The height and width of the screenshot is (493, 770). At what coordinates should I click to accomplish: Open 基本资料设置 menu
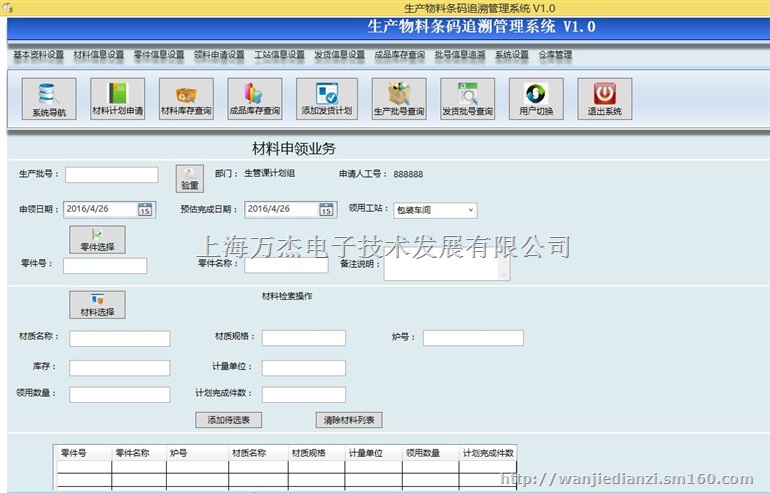[x=38, y=55]
